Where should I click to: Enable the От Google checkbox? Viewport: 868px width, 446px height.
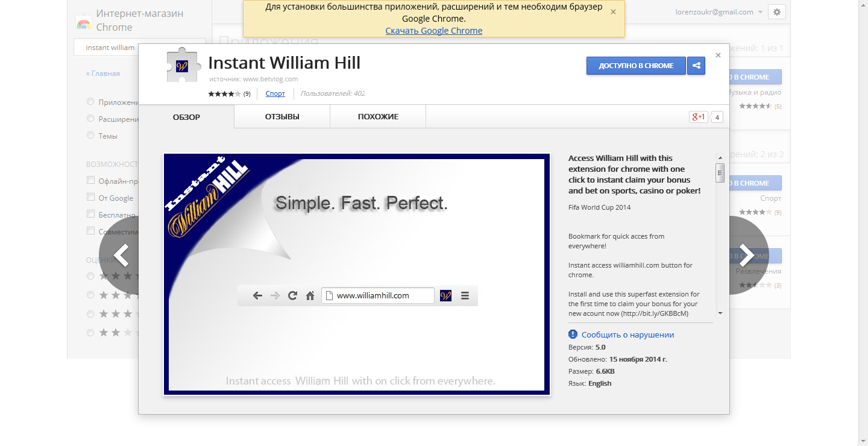[90, 197]
